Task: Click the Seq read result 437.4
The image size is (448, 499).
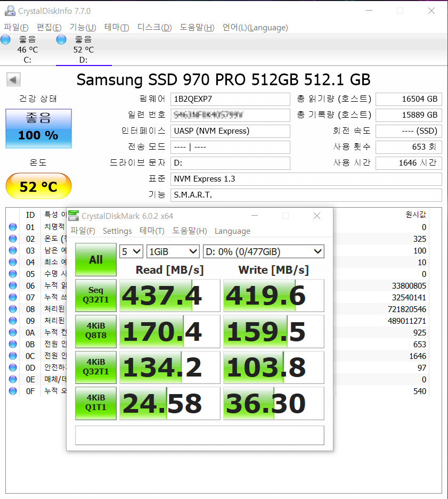Action: coord(170,296)
